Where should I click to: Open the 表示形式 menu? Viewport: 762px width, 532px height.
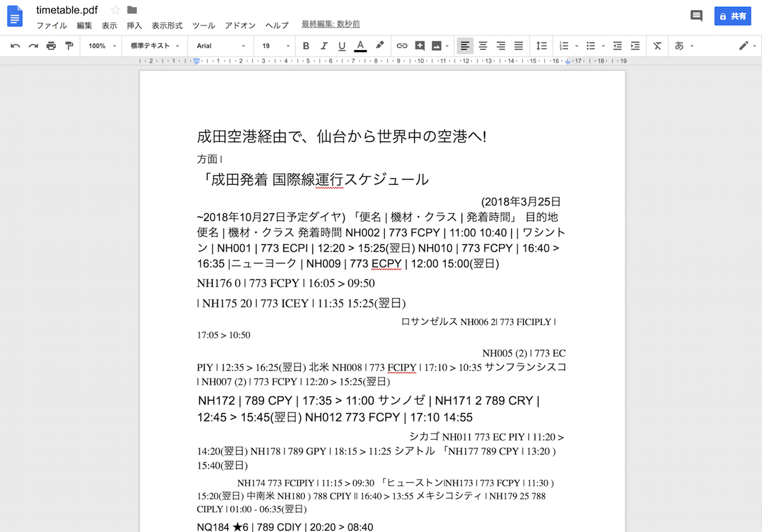coord(167,25)
